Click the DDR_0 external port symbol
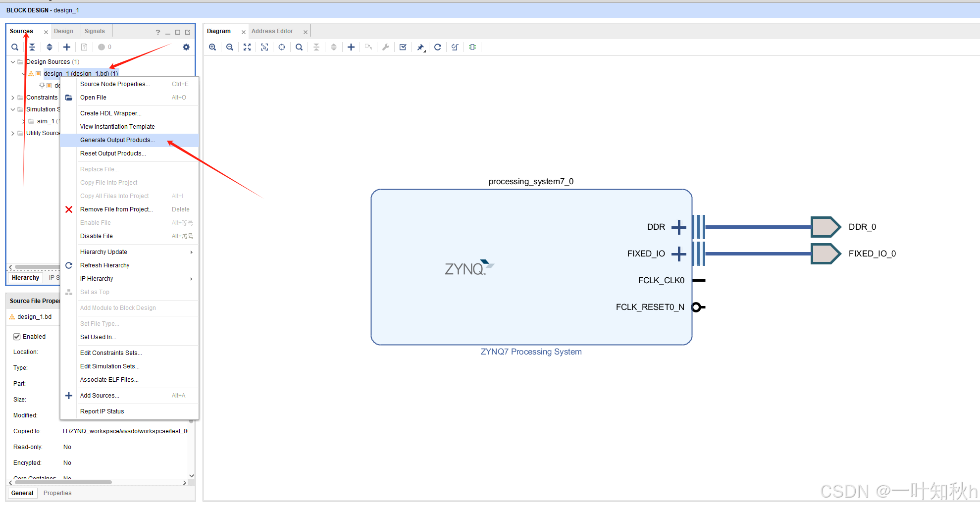The height and width of the screenshot is (508, 980). click(x=825, y=227)
